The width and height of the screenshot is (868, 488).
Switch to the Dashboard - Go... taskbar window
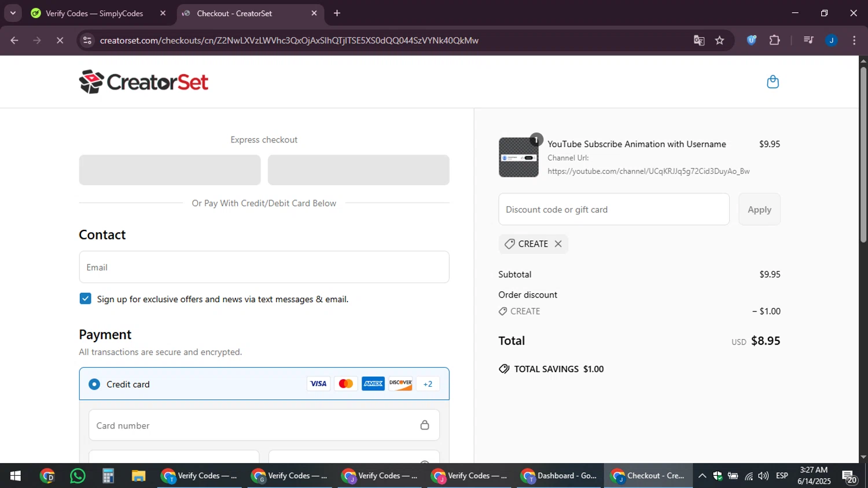pos(559,476)
